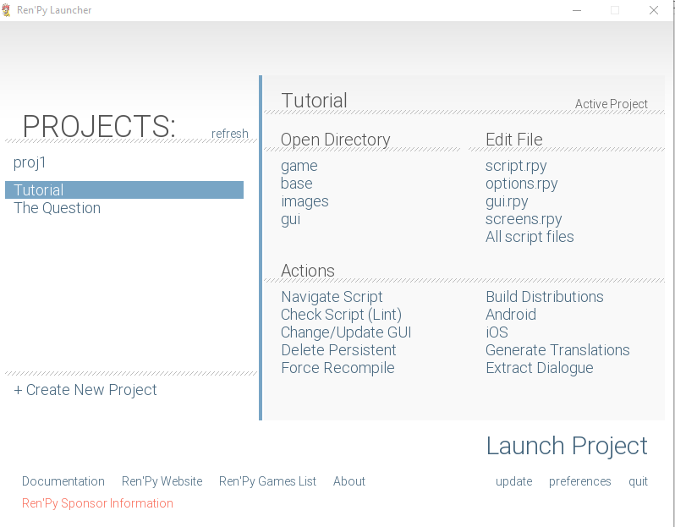Click Force Recompile
Image resolution: width=675 pixels, height=527 pixels.
pyautogui.click(x=337, y=368)
